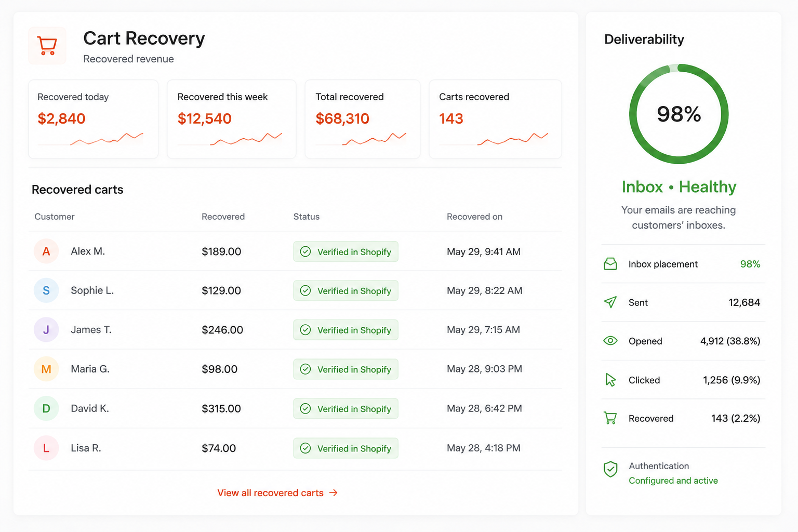Screen dimensions: 798x532
Task: Select customer name James T.
Action: pos(91,330)
